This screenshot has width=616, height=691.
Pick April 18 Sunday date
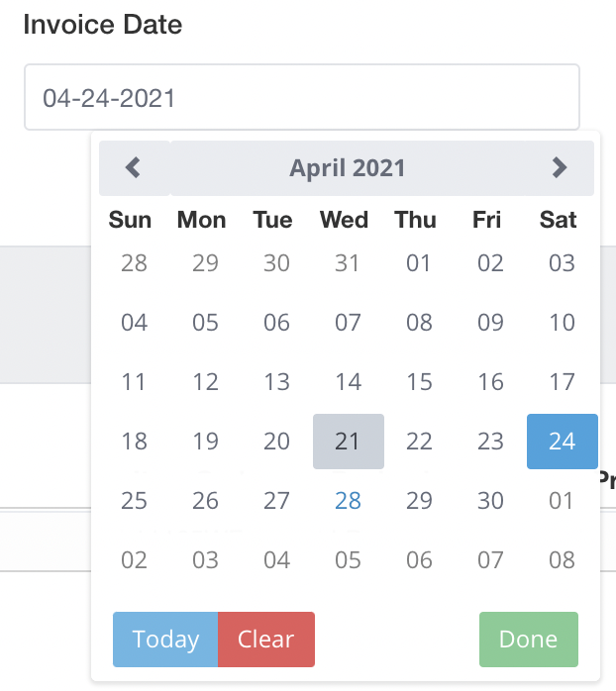[x=134, y=442]
